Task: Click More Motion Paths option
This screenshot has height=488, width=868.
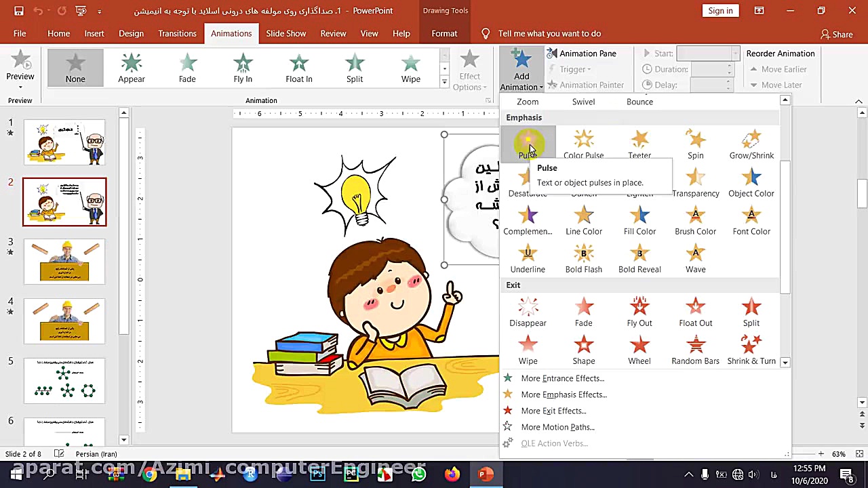Action: pos(557,427)
